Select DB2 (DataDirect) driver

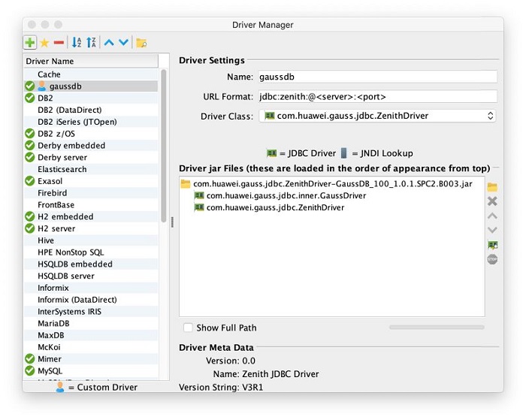tap(91, 110)
